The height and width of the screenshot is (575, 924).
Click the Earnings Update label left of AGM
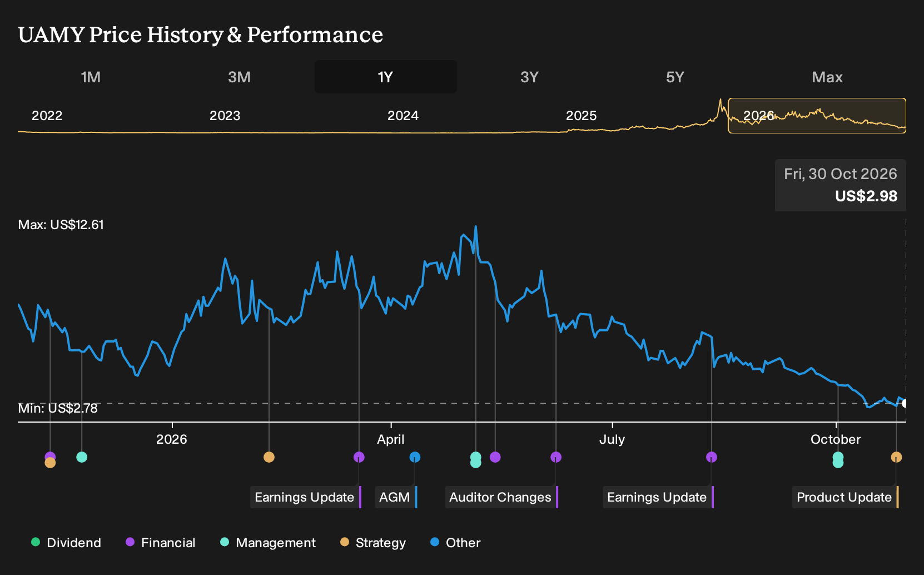305,497
